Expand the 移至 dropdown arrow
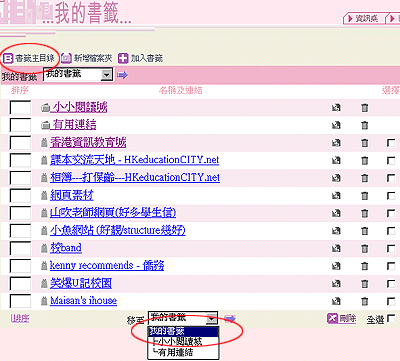This screenshot has width=400, height=361. [211, 318]
